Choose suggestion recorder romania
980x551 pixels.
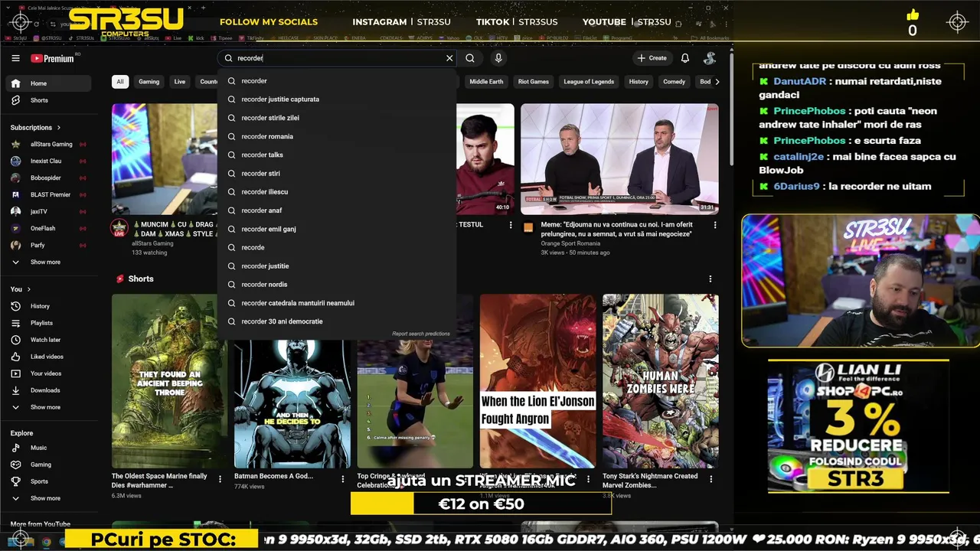(x=337, y=136)
